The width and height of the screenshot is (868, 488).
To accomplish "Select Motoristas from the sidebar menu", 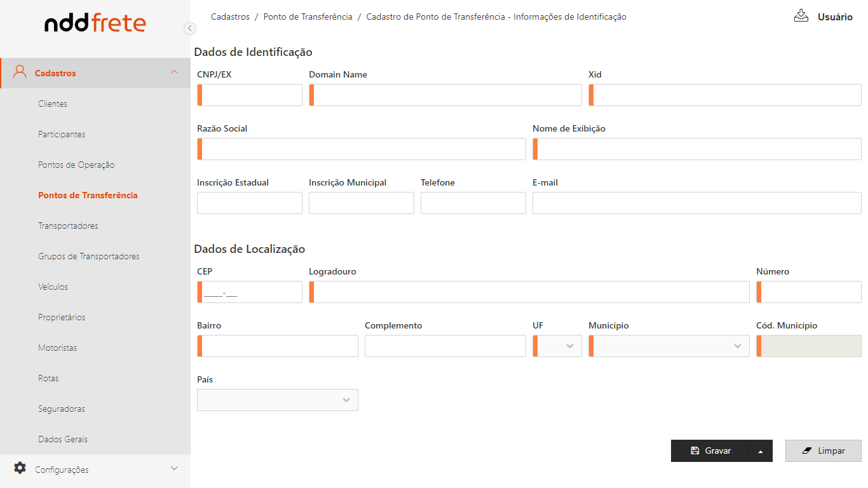I will 57,348.
